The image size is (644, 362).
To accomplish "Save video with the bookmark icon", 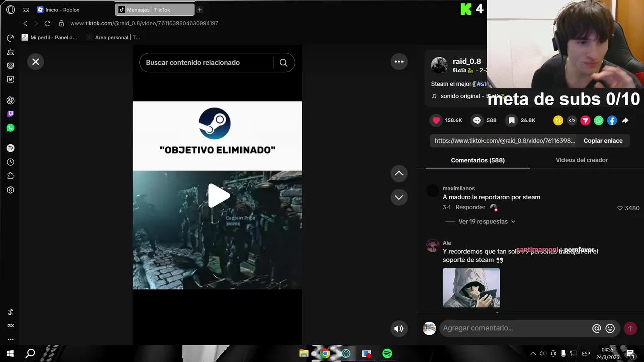I will (511, 120).
